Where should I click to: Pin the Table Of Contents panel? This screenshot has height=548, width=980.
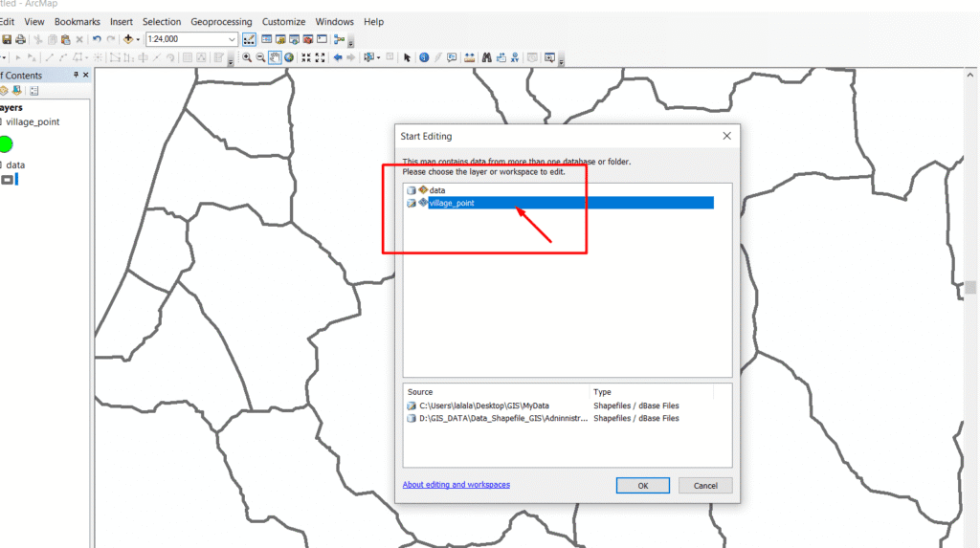[76, 75]
